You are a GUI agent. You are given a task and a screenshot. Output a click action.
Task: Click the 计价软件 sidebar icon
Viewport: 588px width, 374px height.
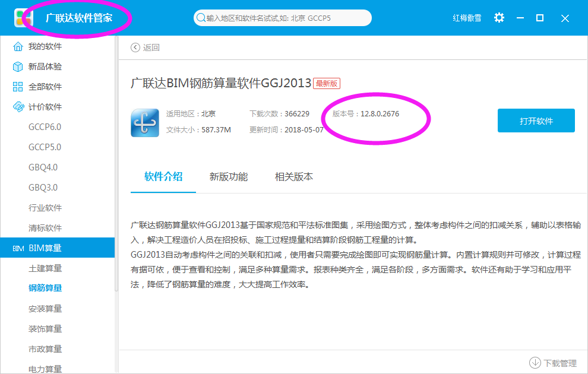[x=18, y=107]
